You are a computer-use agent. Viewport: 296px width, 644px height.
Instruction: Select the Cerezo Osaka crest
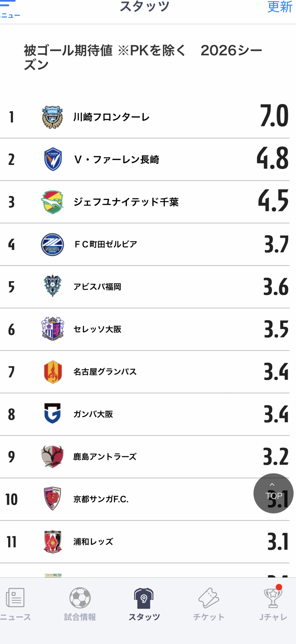pos(53,329)
